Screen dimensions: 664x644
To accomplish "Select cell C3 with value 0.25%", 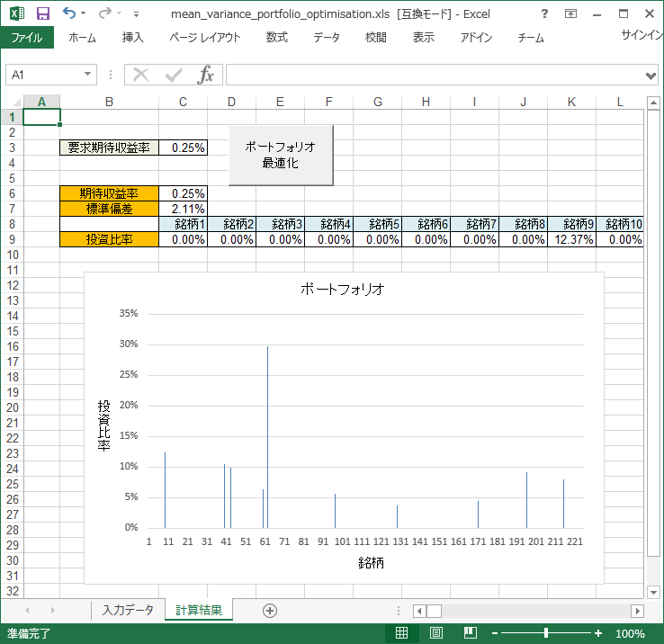I will [183, 148].
